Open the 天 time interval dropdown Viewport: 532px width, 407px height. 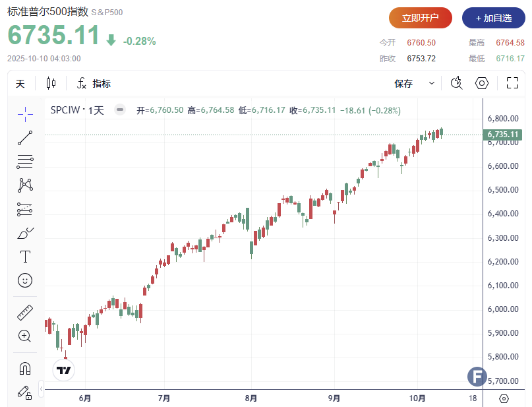[20, 84]
